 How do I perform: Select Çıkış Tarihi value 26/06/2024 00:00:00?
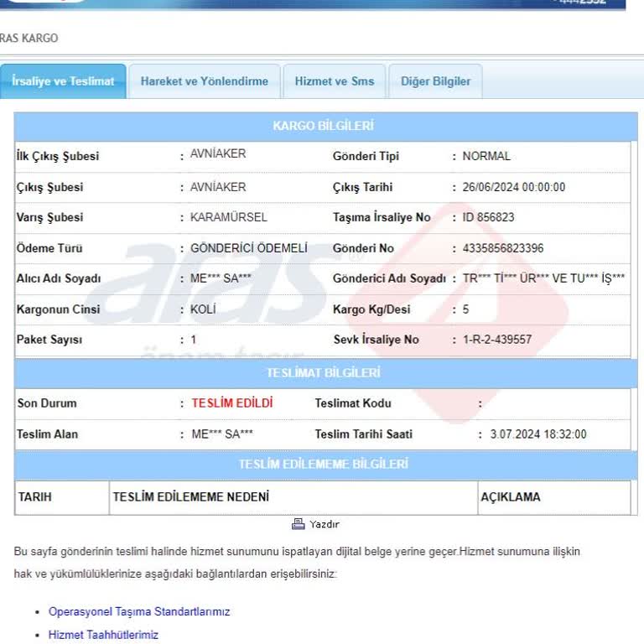click(x=514, y=187)
